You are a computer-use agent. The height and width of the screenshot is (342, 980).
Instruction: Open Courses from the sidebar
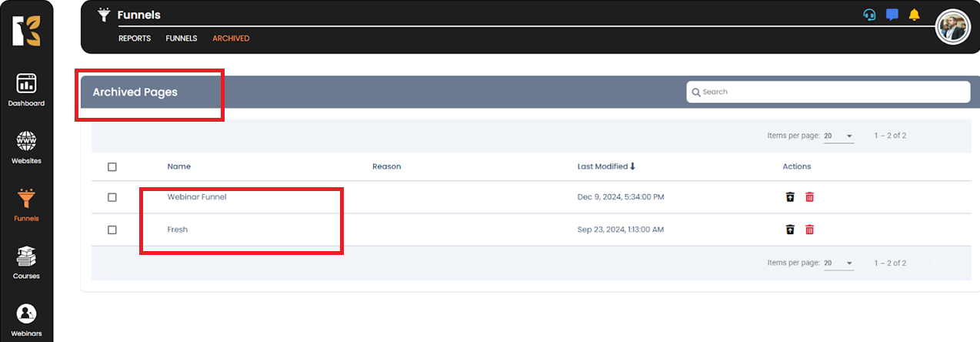[x=26, y=256]
